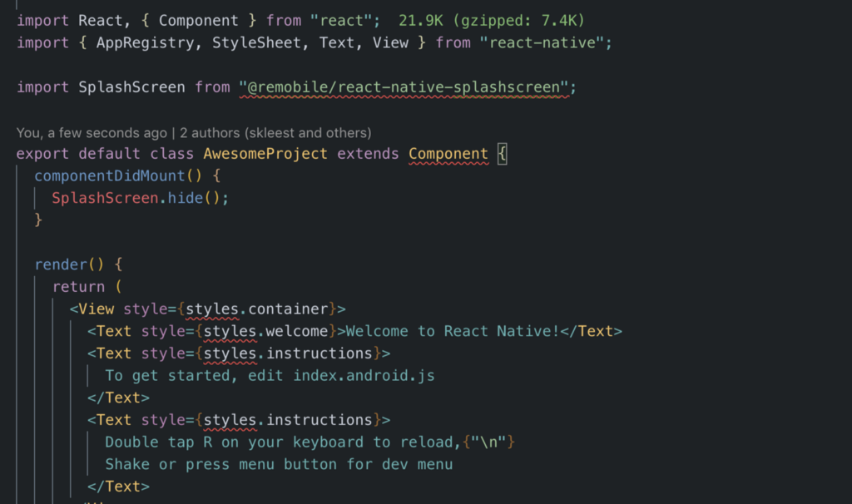Click the "Shake or press menu button" line
Image resolution: width=852 pixels, height=504 pixels.
pyautogui.click(x=279, y=464)
